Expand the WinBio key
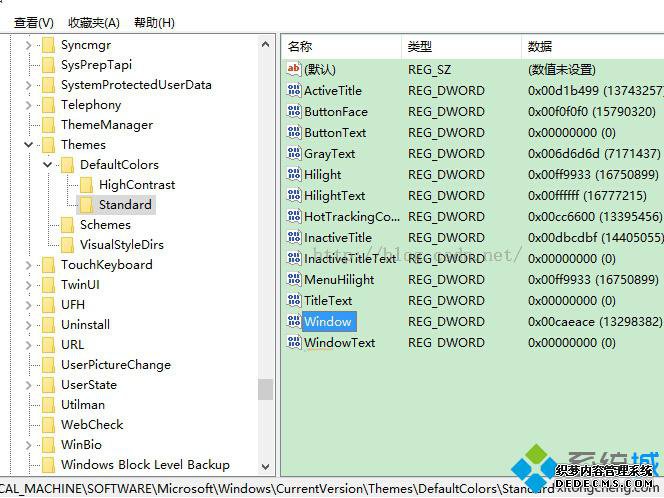664x498 pixels. (x=28, y=445)
